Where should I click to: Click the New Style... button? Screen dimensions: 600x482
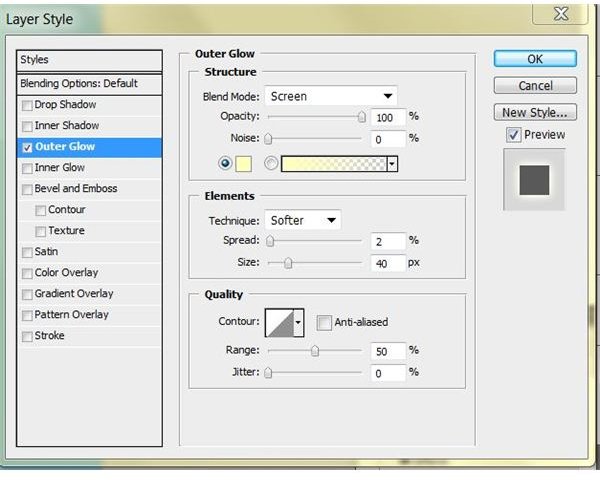(x=535, y=112)
